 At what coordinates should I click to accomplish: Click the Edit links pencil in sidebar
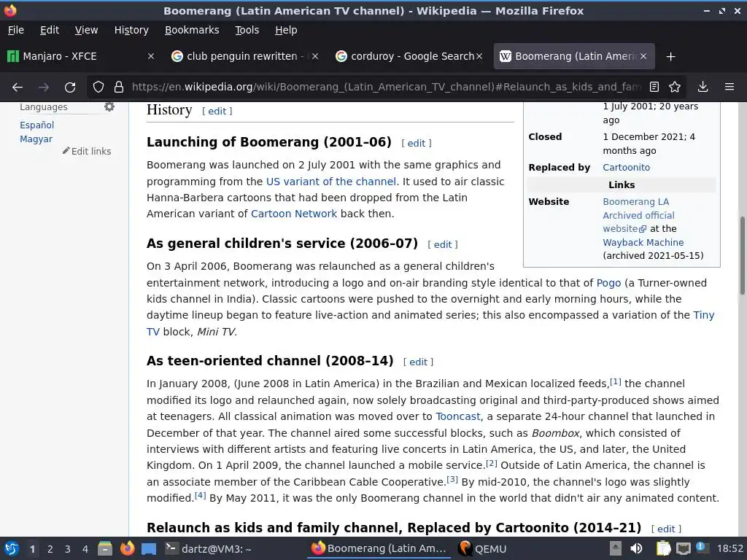point(87,151)
